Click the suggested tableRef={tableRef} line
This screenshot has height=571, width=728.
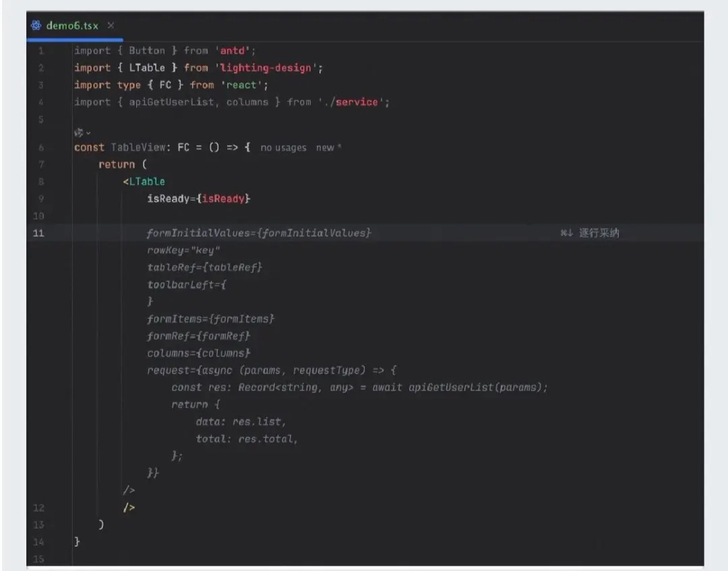(205, 268)
